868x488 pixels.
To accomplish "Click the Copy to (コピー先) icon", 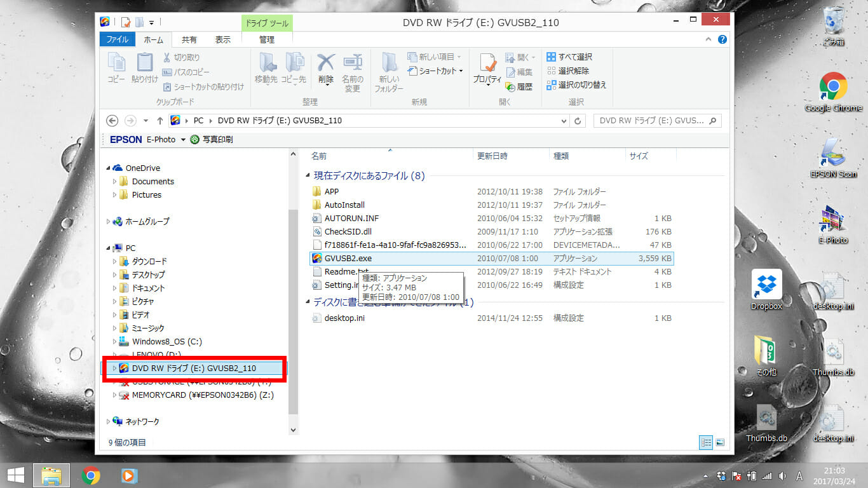I will tap(294, 67).
